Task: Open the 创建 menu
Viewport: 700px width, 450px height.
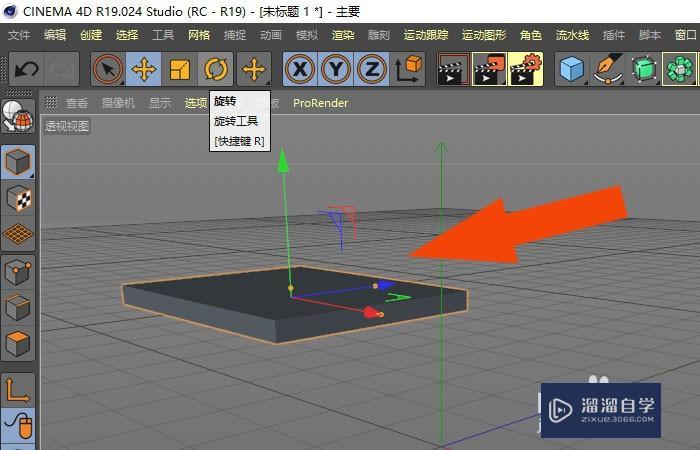Action: (91, 35)
